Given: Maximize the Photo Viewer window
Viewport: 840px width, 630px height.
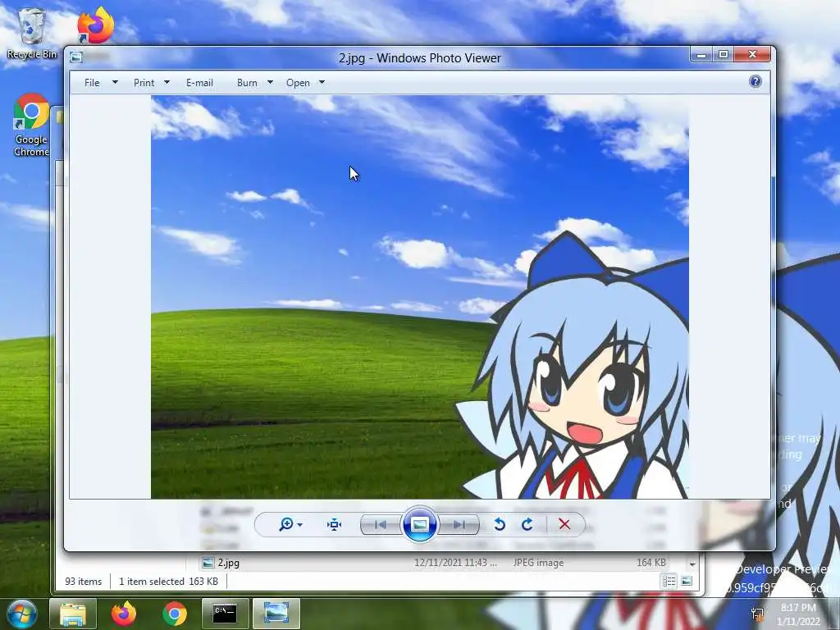Looking at the screenshot, I should 724,55.
